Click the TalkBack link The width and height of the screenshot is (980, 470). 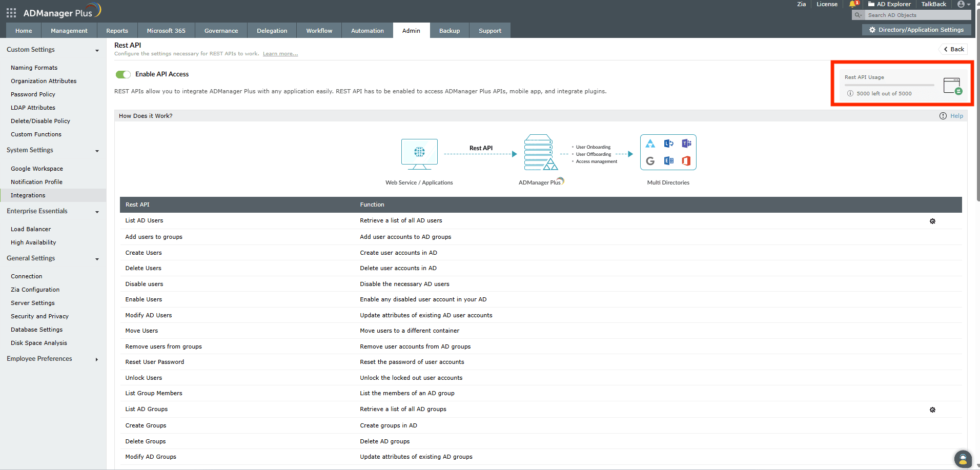tap(934, 4)
